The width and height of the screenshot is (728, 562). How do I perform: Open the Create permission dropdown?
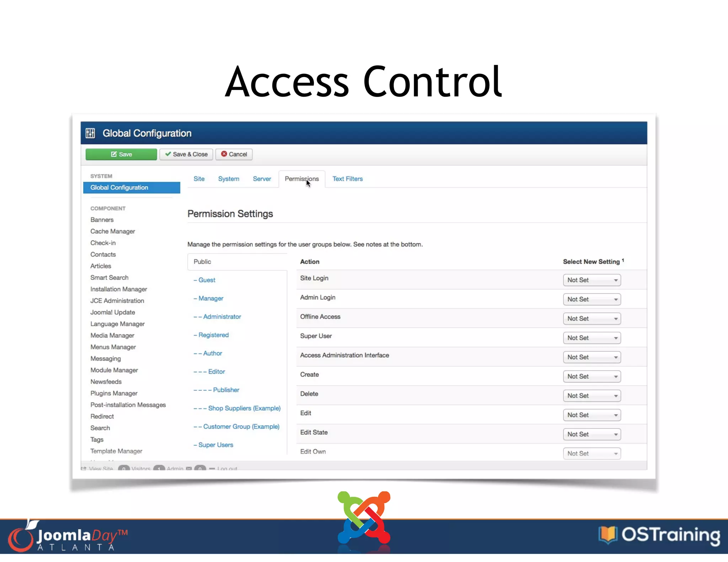tap(592, 377)
